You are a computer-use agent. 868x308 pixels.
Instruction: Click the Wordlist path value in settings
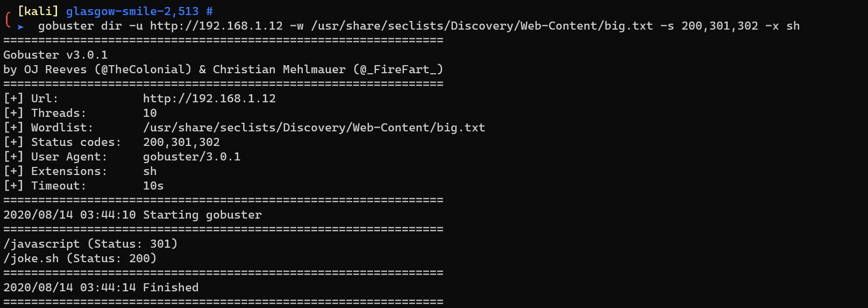pyautogui.click(x=314, y=128)
